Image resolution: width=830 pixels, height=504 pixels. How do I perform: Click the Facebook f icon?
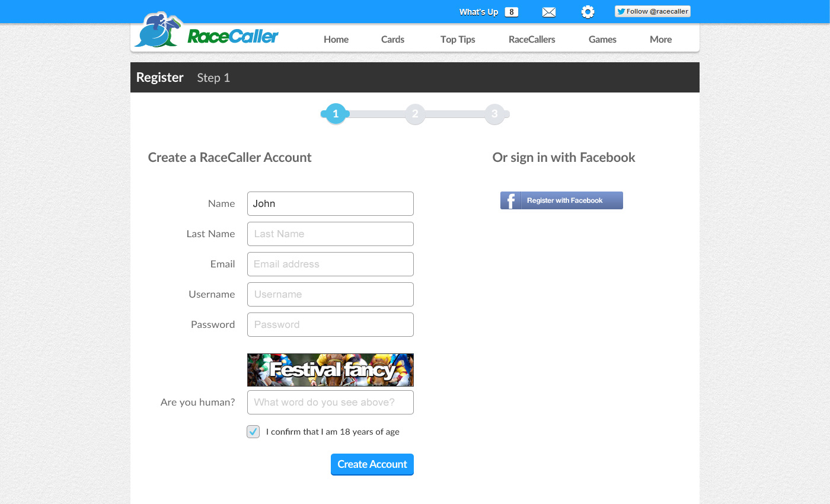coord(510,200)
